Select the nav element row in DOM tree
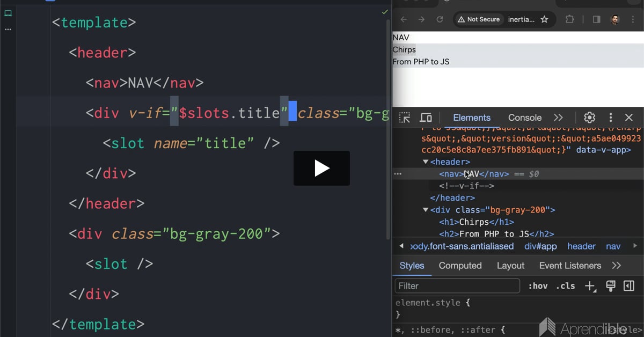The width and height of the screenshot is (644, 337). click(518, 174)
